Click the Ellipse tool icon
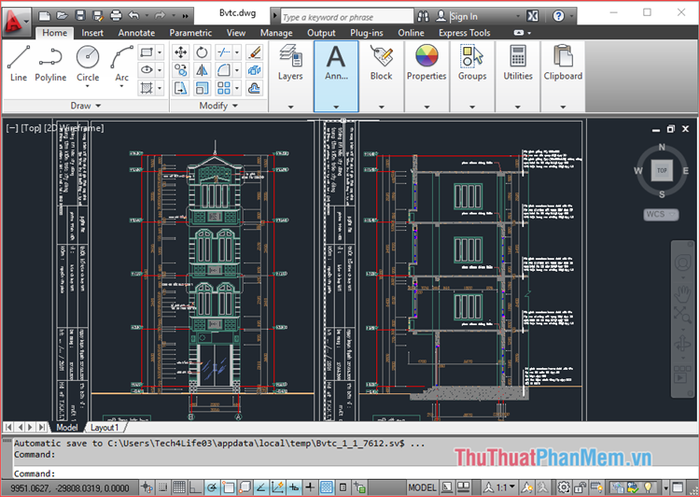The width and height of the screenshot is (700, 497). (x=146, y=70)
